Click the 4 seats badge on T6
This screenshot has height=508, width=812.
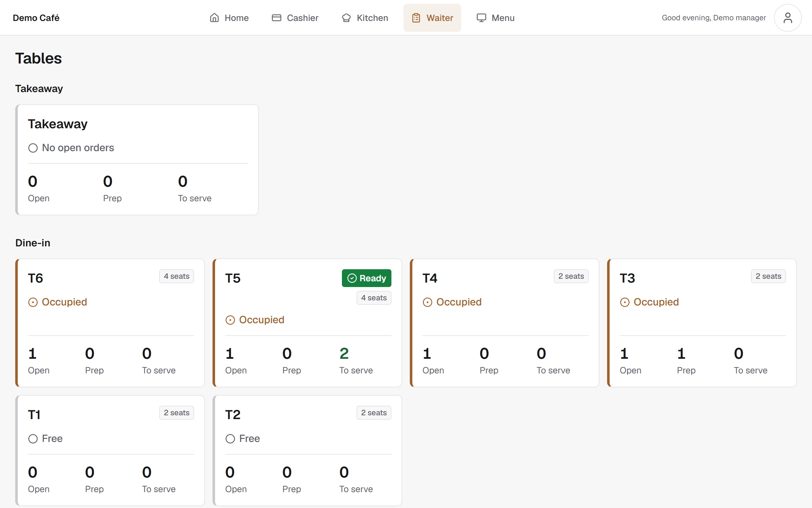pos(176,276)
